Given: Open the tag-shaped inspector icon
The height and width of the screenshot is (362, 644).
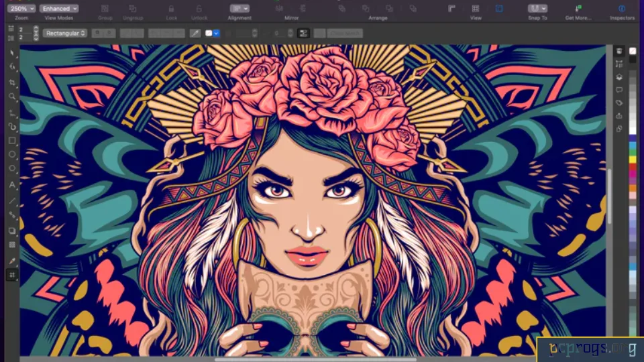Looking at the screenshot, I should pos(619,103).
